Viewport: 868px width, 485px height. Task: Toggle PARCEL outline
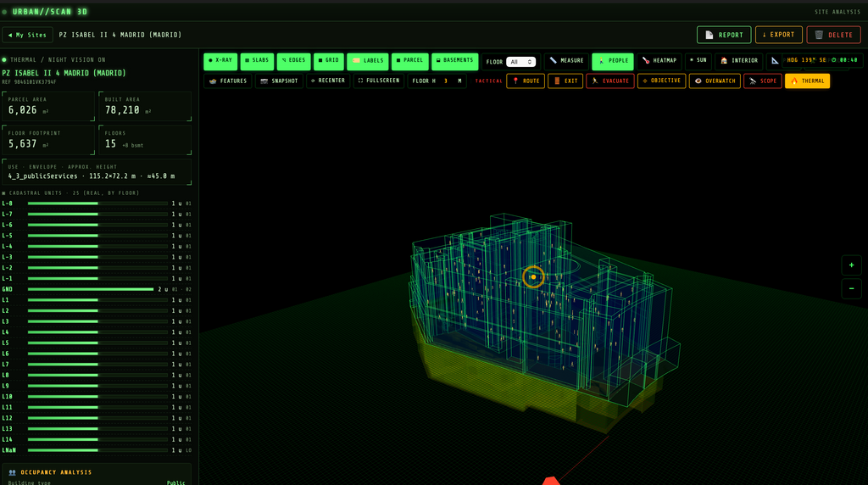click(x=409, y=61)
